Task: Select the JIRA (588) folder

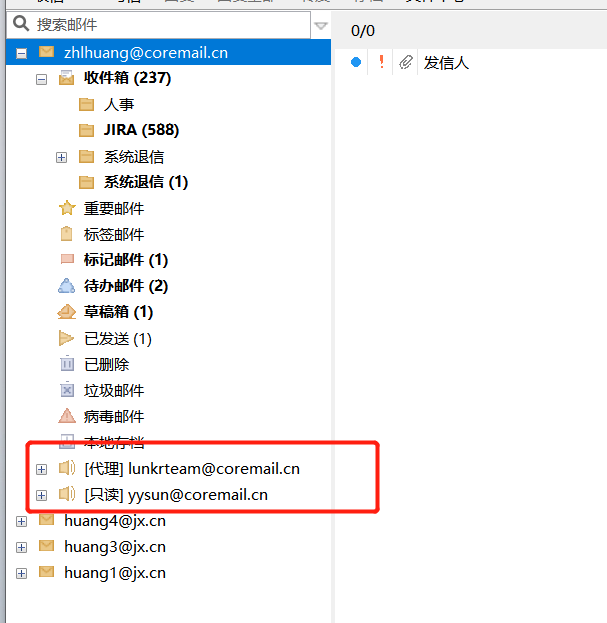Action: point(141,130)
